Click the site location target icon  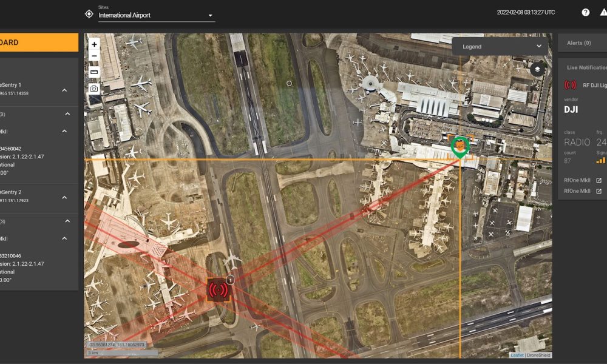click(89, 14)
